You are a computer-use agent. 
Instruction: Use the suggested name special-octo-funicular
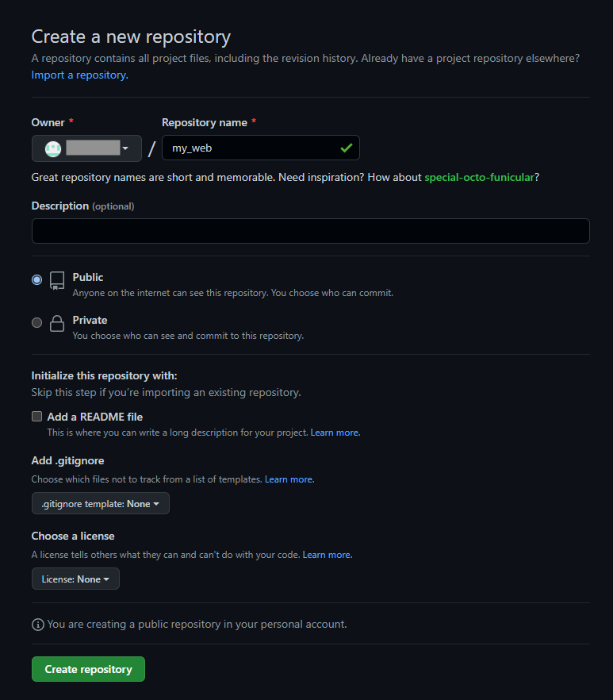(479, 177)
